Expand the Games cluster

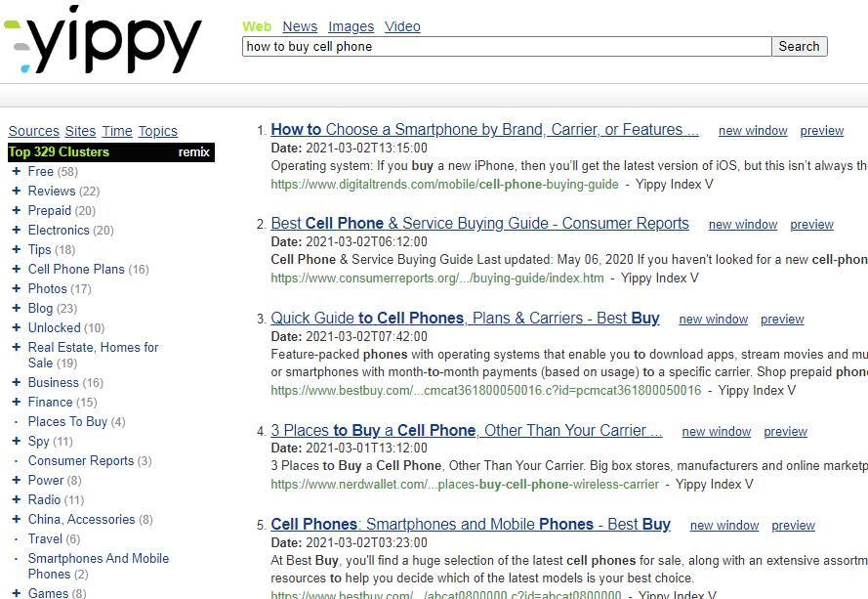pyautogui.click(x=16, y=593)
